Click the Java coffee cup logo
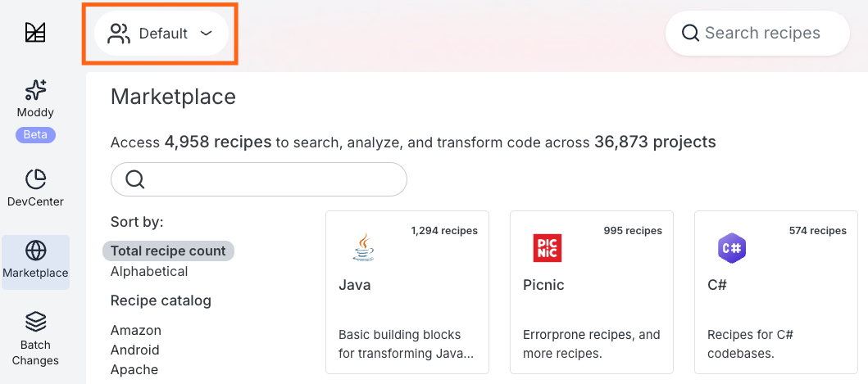Screen dimensions: 868x384 [x=363, y=247]
